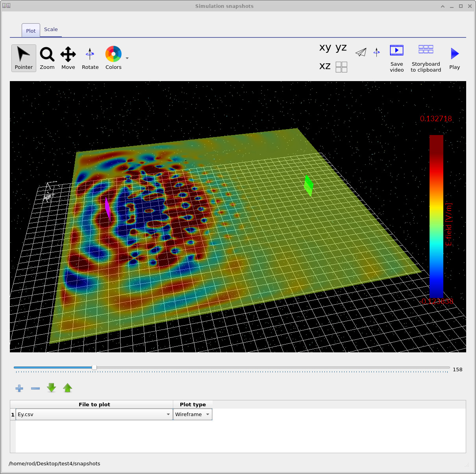Switch to the yz view

pyautogui.click(x=341, y=48)
